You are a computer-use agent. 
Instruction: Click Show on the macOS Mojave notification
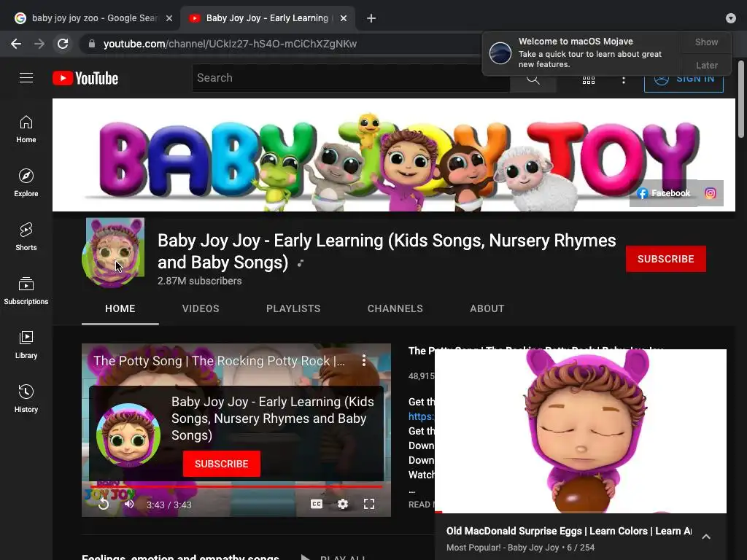706,42
